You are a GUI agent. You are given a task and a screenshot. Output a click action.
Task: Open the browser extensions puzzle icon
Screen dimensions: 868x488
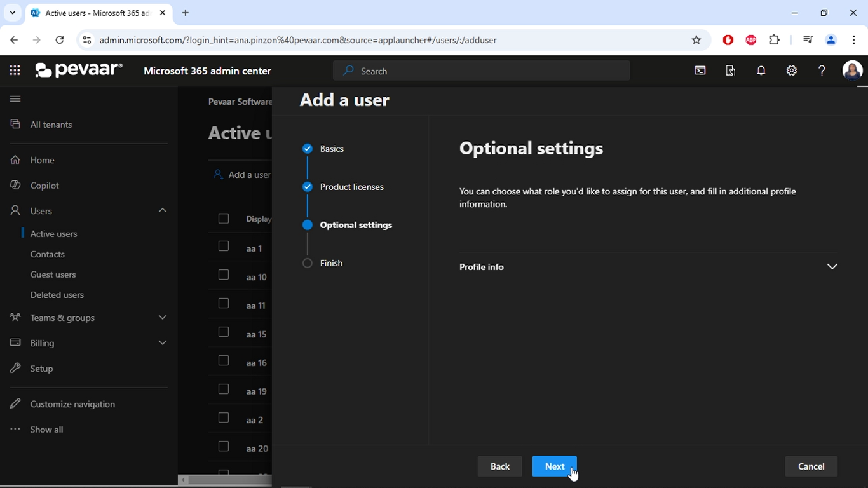774,39
